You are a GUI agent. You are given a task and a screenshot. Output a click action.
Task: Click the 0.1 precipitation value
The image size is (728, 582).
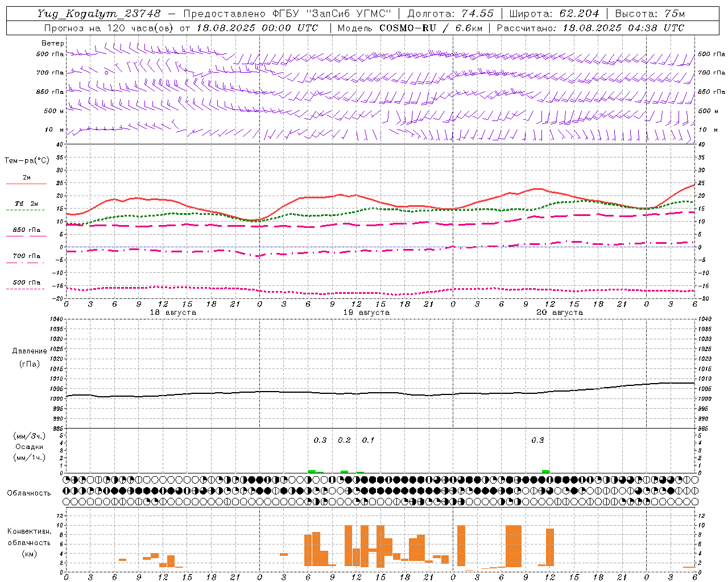(368, 440)
